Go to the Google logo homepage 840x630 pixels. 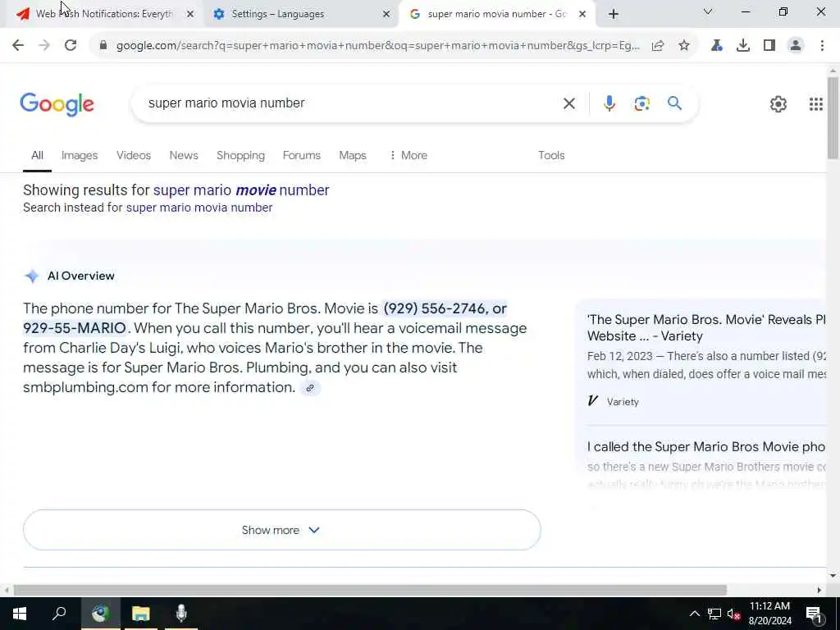(x=57, y=104)
